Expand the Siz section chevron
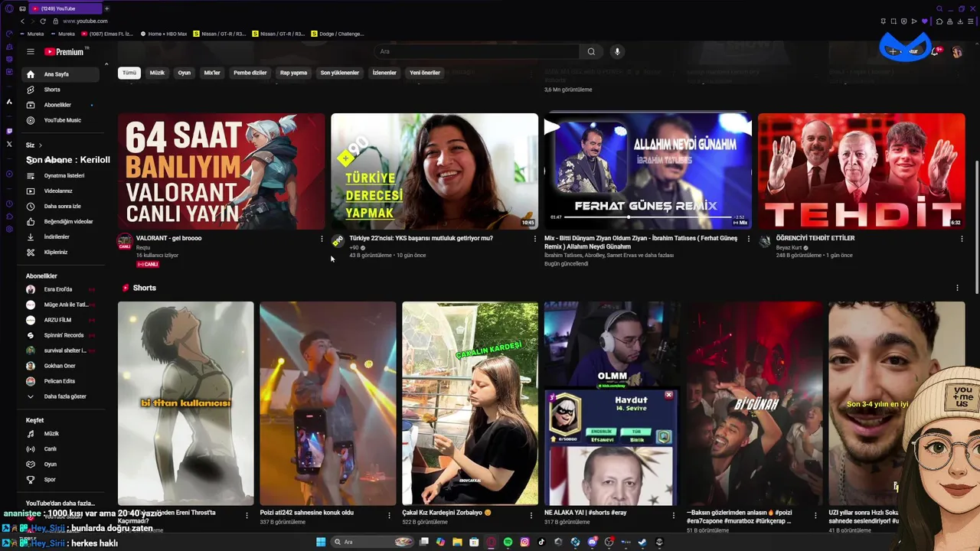 click(40, 145)
